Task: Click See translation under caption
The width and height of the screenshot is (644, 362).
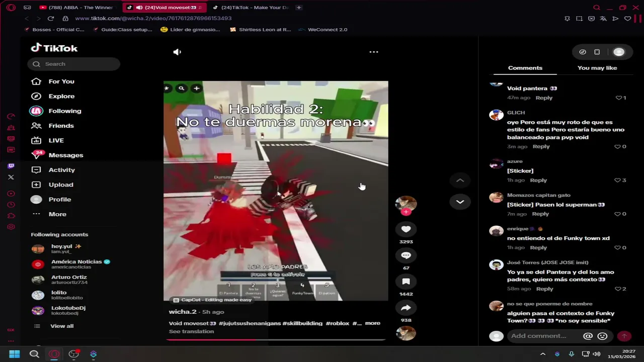Action: pos(191,331)
